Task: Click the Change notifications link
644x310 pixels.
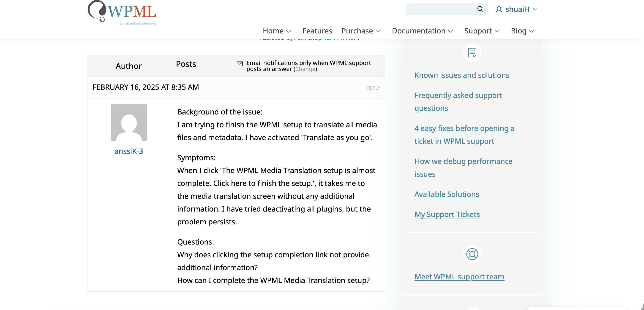Action: pos(305,69)
